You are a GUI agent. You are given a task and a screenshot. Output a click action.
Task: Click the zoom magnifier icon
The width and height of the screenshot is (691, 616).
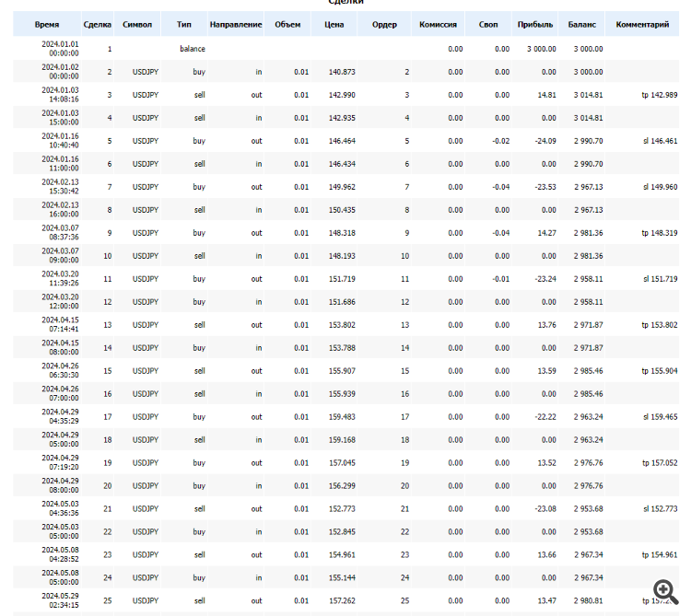click(665, 591)
